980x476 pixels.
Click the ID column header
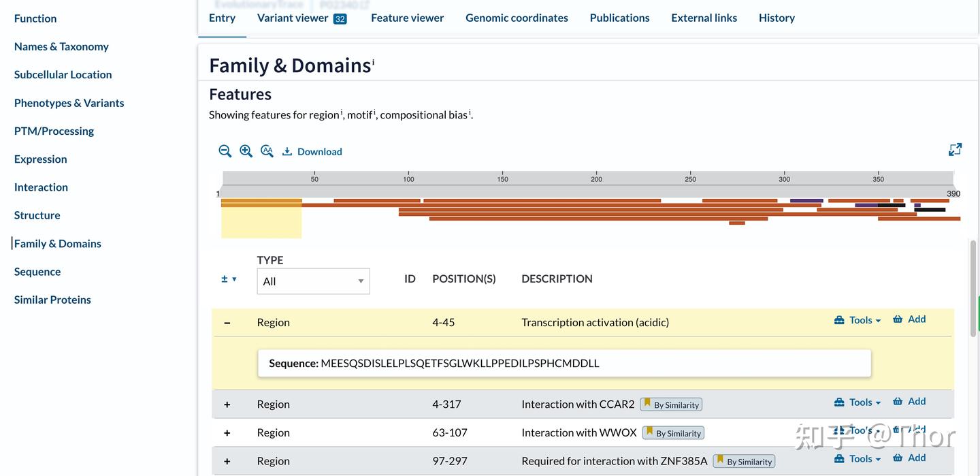pyautogui.click(x=410, y=279)
